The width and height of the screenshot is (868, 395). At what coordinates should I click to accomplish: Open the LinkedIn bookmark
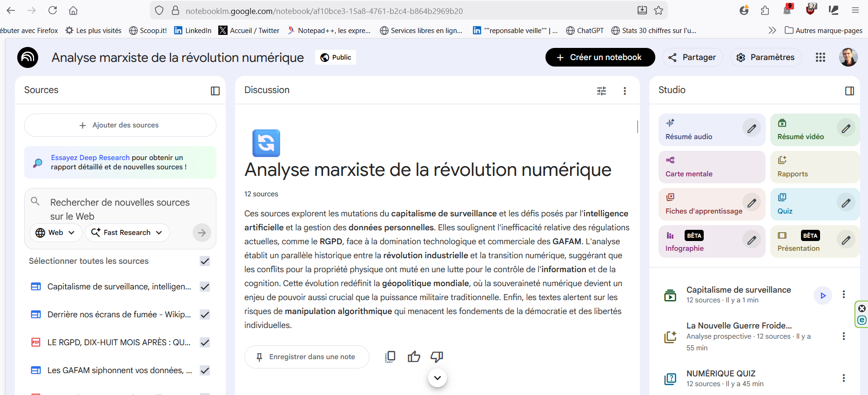click(x=193, y=30)
